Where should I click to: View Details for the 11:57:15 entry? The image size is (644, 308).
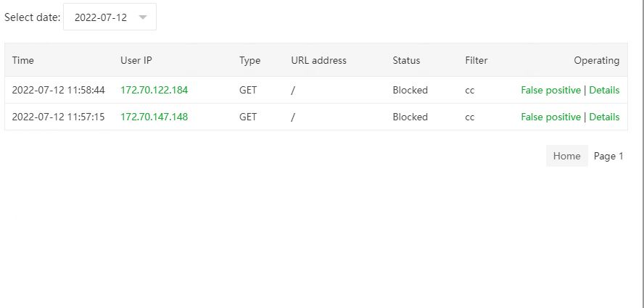[x=604, y=117]
